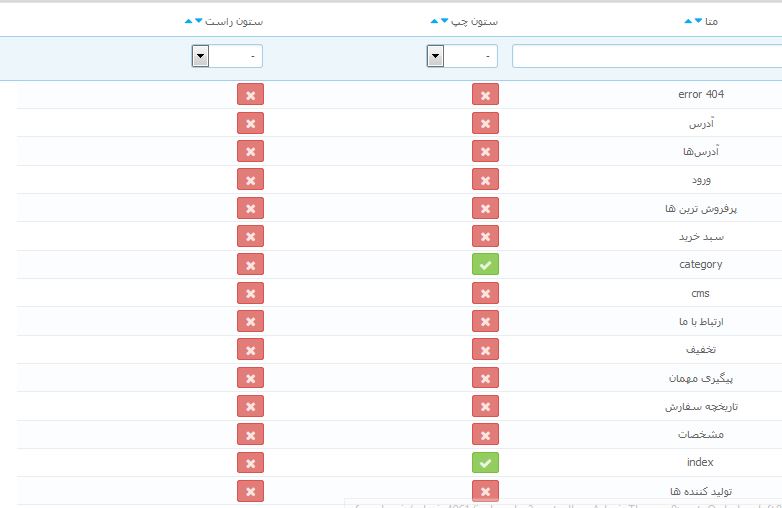Select the 'category' meta cell
The image size is (782, 508).
701,264
